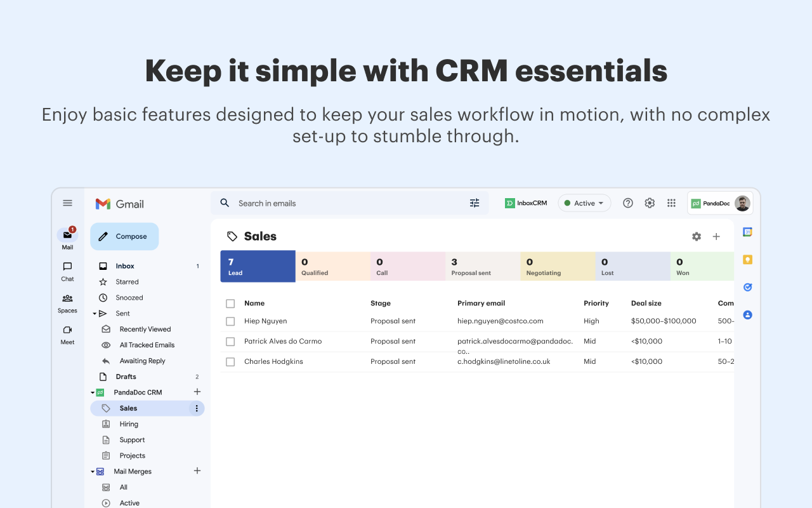Open Spaces in the left rail
Screen dimensions: 812x508
click(x=67, y=303)
